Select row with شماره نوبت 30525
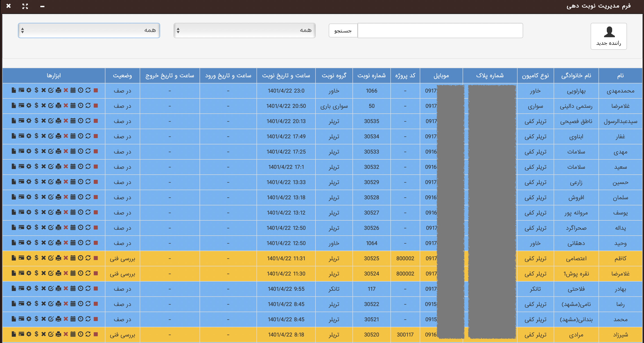644x343 pixels. pos(322,258)
